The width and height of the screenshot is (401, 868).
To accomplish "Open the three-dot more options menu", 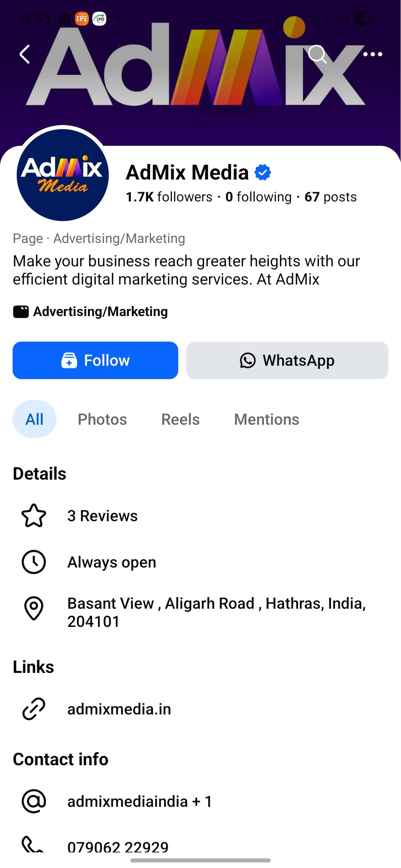I will point(372,55).
